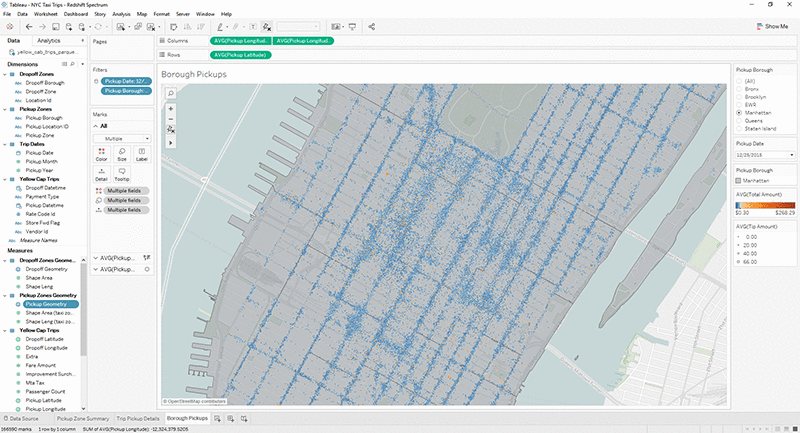
Task: Click the map search magnifier icon
Action: pyautogui.click(x=171, y=93)
